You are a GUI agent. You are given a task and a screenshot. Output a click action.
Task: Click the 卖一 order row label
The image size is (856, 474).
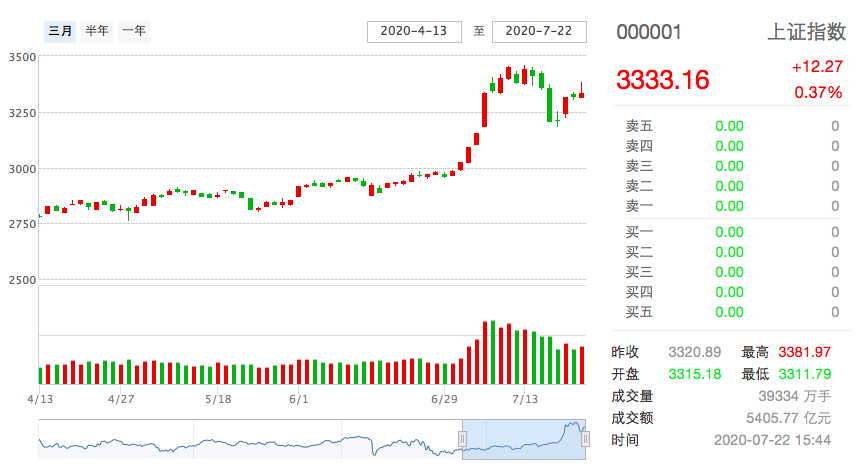639,206
